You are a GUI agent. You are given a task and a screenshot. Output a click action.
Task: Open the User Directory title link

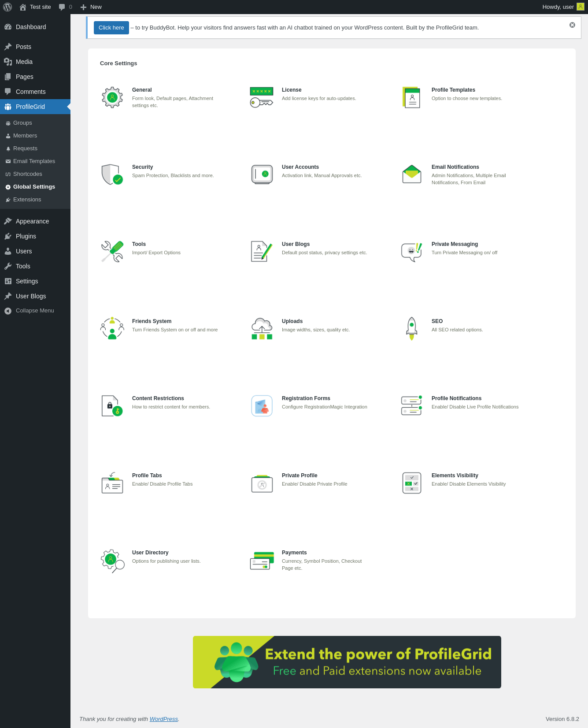point(150,553)
